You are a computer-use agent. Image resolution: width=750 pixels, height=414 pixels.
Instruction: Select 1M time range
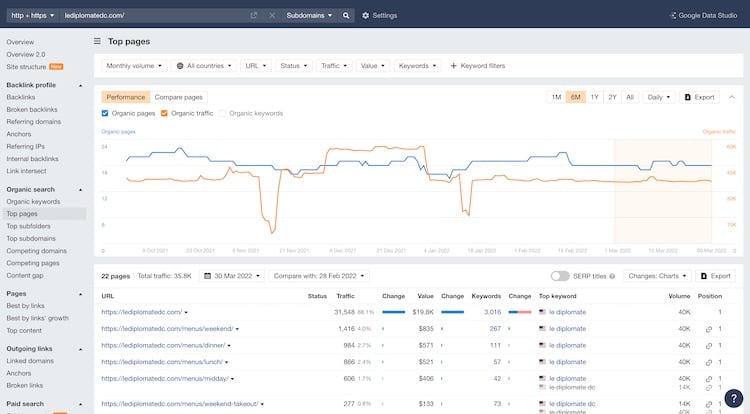click(x=556, y=97)
